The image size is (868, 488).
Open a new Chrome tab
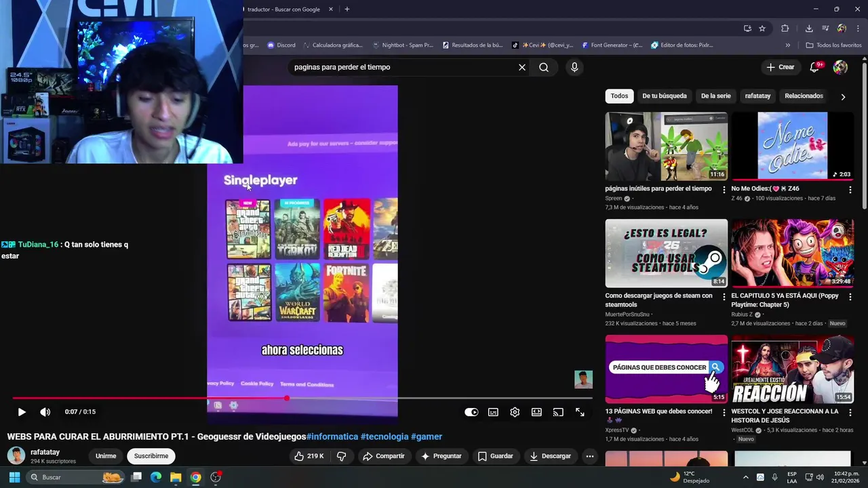[347, 9]
